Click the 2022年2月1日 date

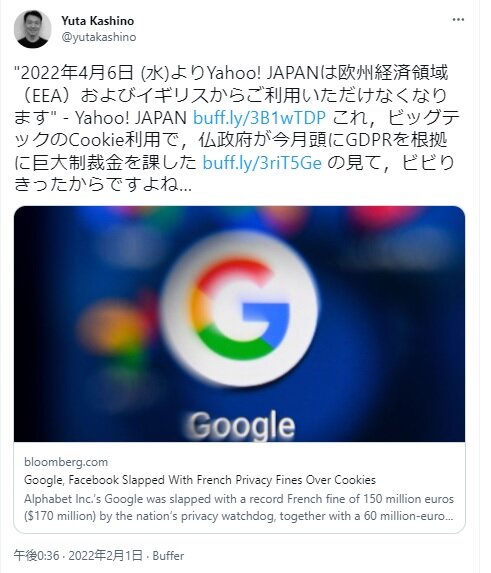[x=105, y=555]
